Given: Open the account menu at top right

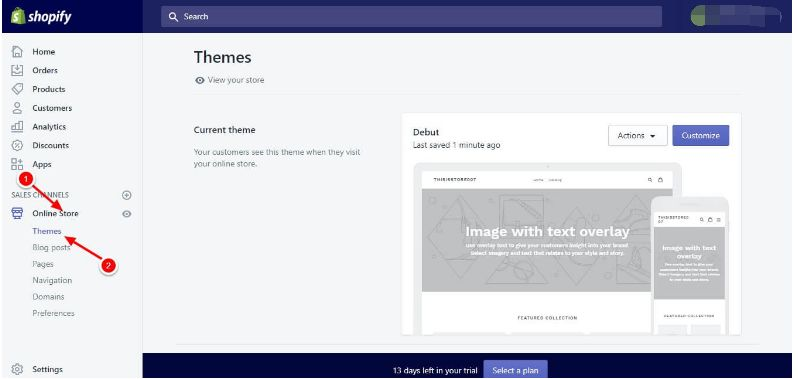Looking at the screenshot, I should point(736,16).
